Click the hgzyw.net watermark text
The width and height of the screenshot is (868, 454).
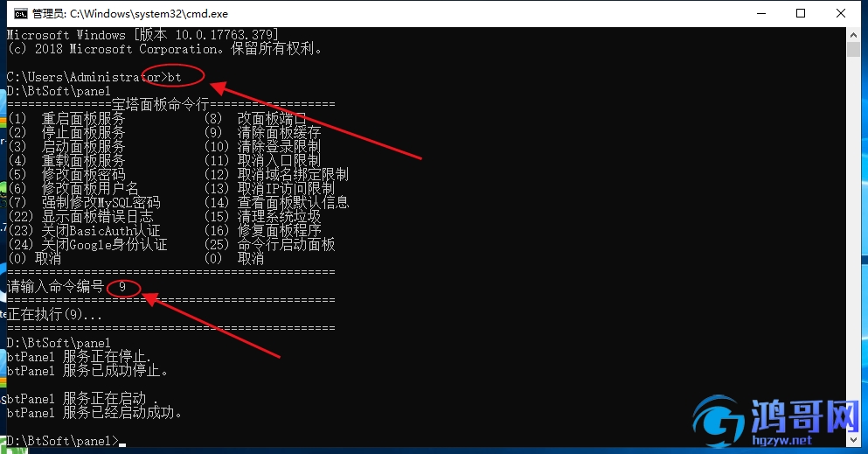pos(781,440)
